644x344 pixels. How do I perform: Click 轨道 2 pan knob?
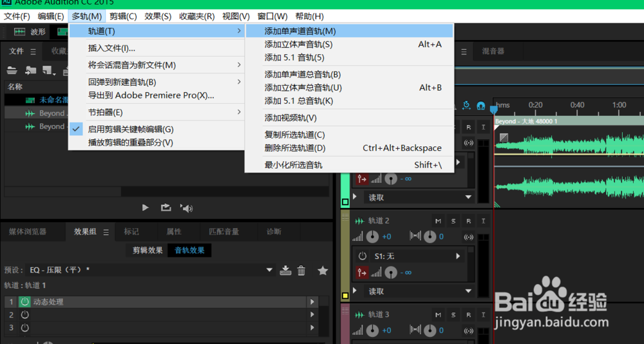(430, 236)
